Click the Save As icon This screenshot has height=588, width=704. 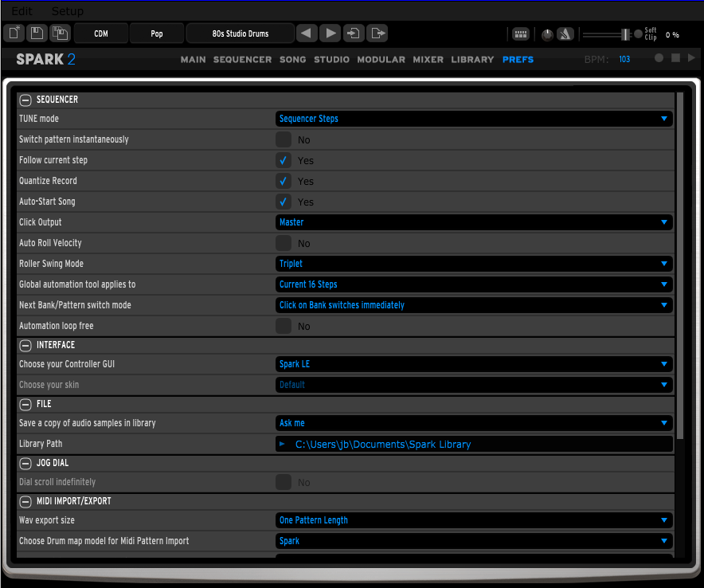click(x=60, y=33)
